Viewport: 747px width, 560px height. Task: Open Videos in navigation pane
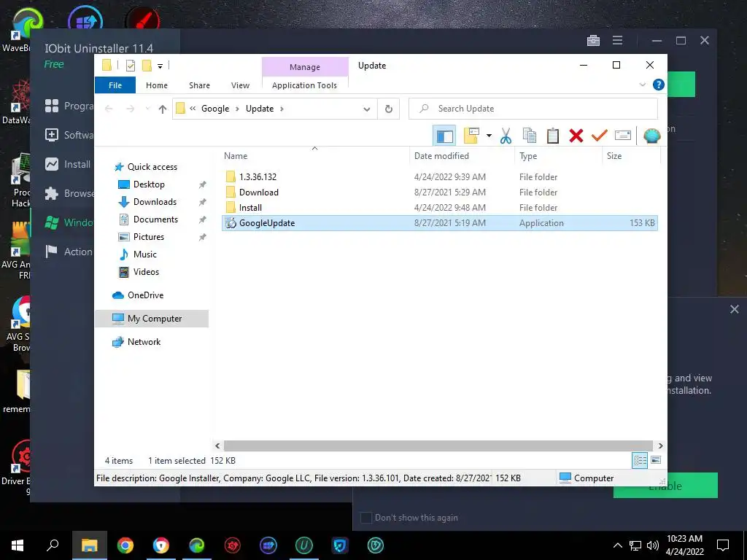click(x=146, y=272)
